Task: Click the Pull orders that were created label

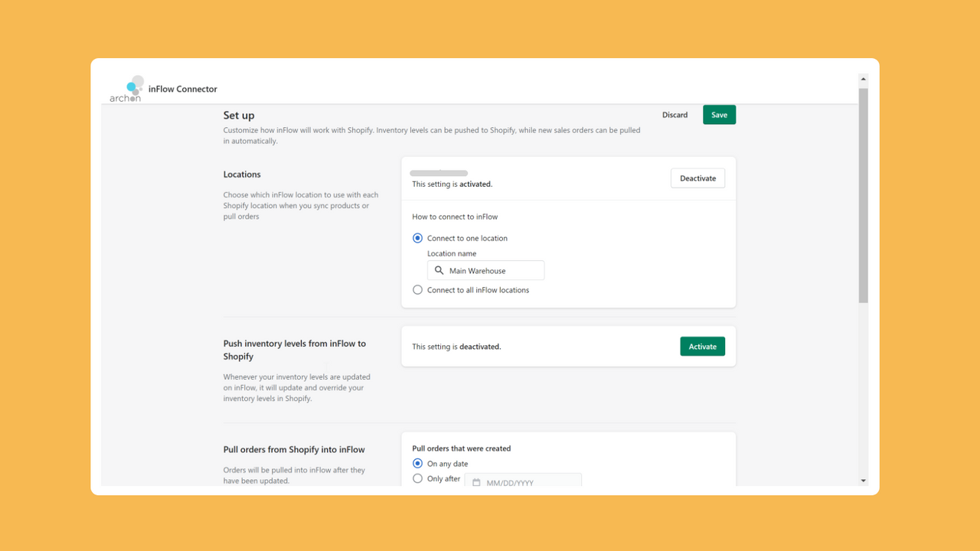Action: (x=462, y=448)
